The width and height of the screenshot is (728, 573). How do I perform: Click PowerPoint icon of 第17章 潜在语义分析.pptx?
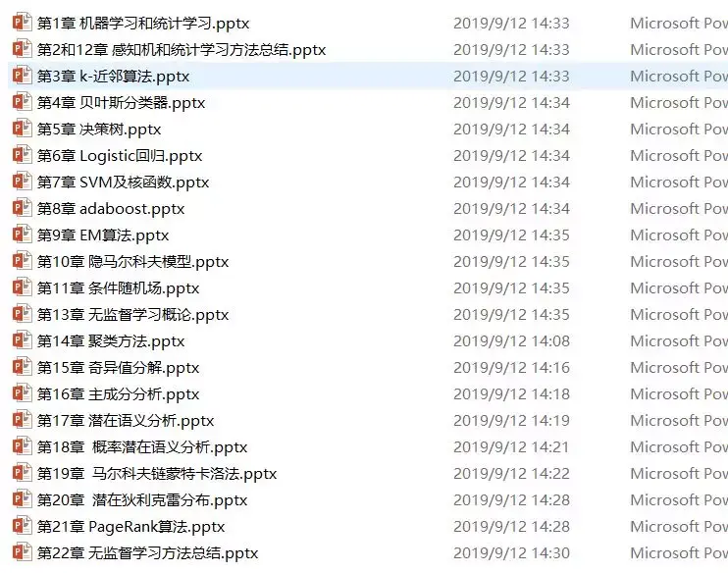click(x=22, y=420)
